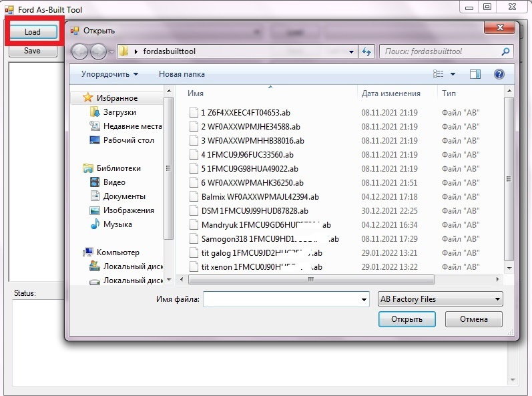This screenshot has height=396, width=532.
Task: Click the Музыка note icon
Action: click(95, 224)
